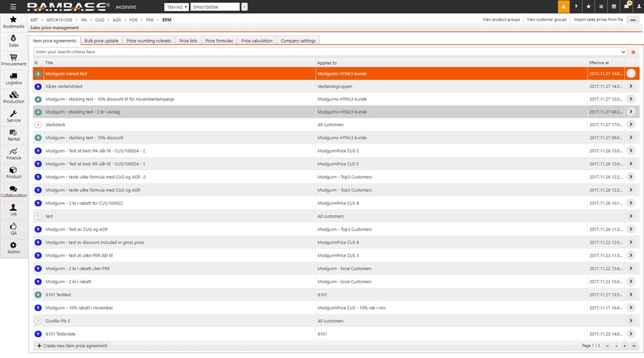
Task: Open the hamburger main menu
Action: point(14,6)
